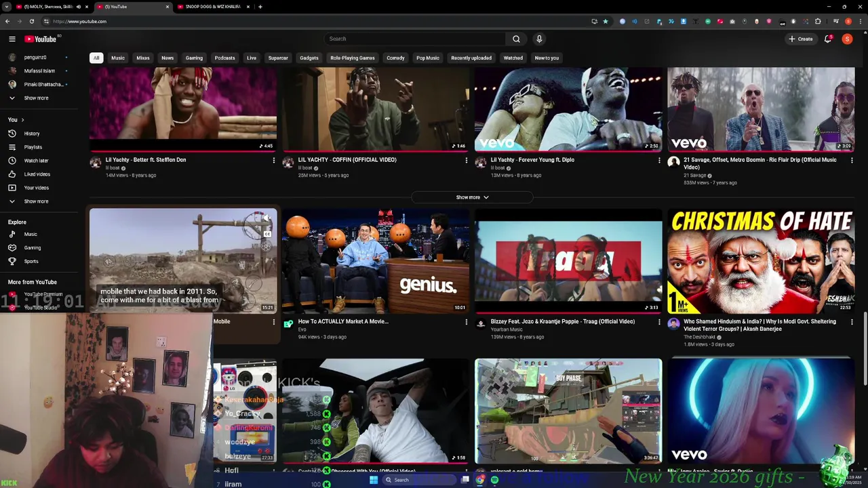
Task: Select the Recently uploaded filter chip
Action: click(471, 58)
